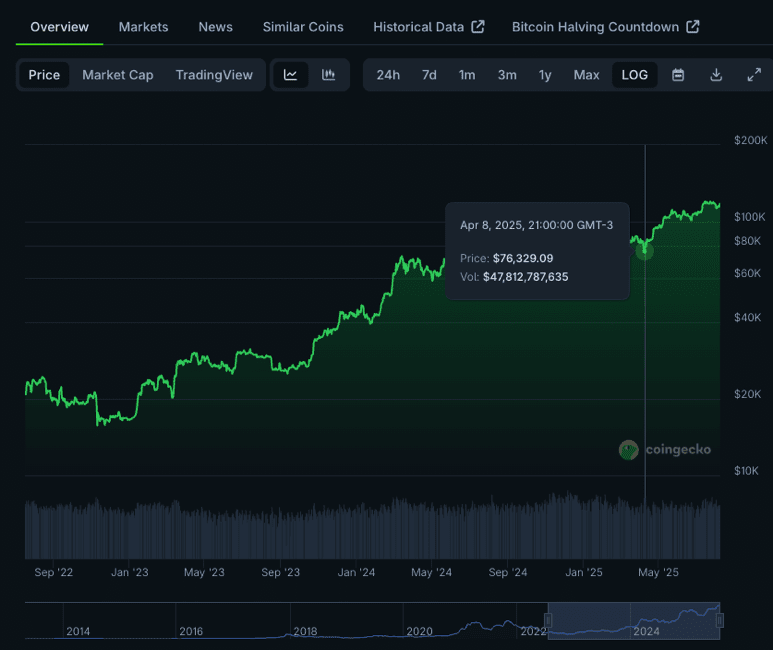Select the Price chart option
773x650 pixels.
click(x=44, y=75)
